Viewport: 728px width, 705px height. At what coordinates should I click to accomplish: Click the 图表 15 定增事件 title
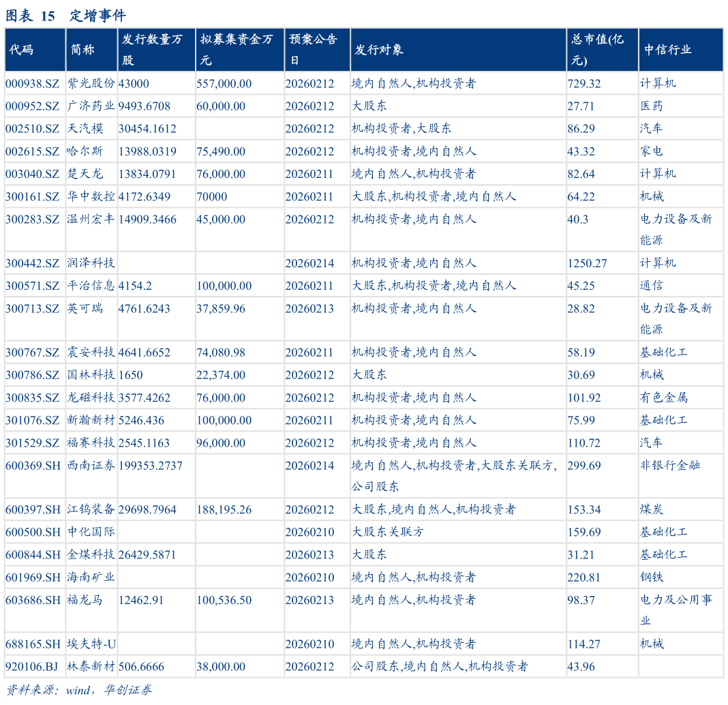(x=65, y=16)
